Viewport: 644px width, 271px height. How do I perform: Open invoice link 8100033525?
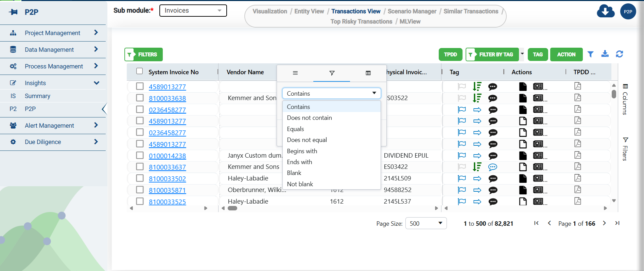coord(167,202)
